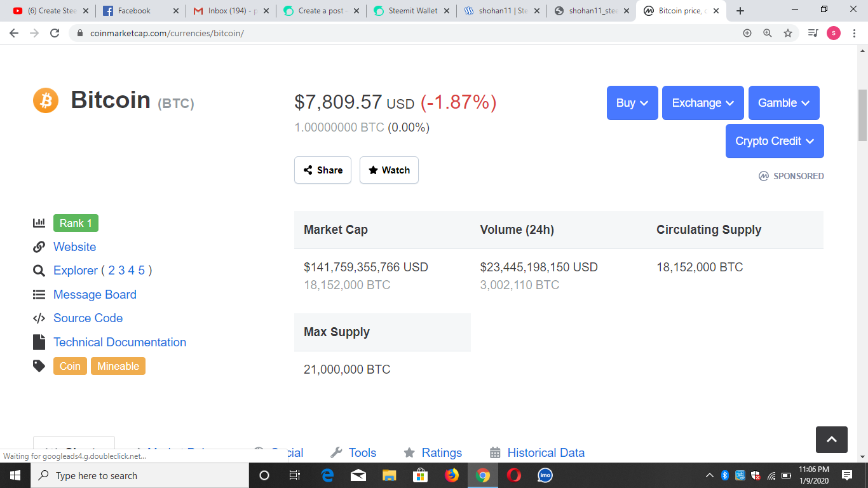Viewport: 868px width, 488px height.
Task: Open the Source Code link
Action: point(88,318)
